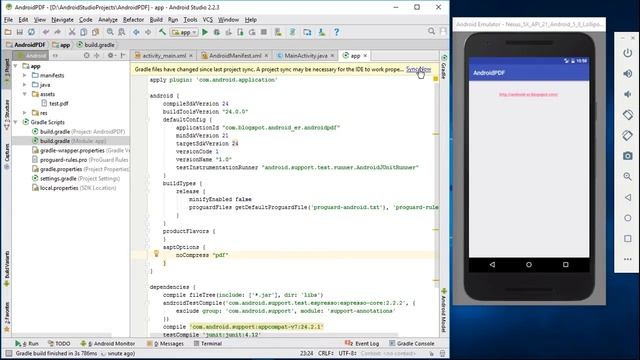This screenshot has height=360, width=640.
Task: Click the Undo arrow icon
Action: pos(46,32)
